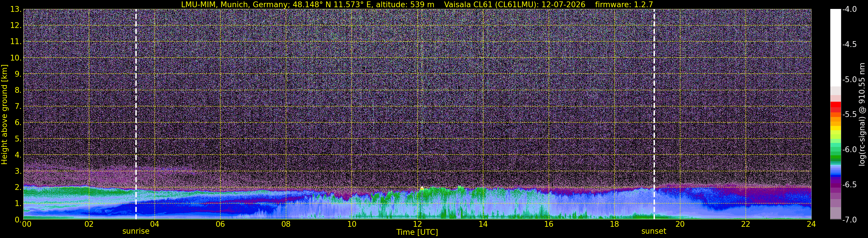Click the bright yellow-white cloud spot near 12 UTC
Screen dimensions: 868x238
point(422,188)
